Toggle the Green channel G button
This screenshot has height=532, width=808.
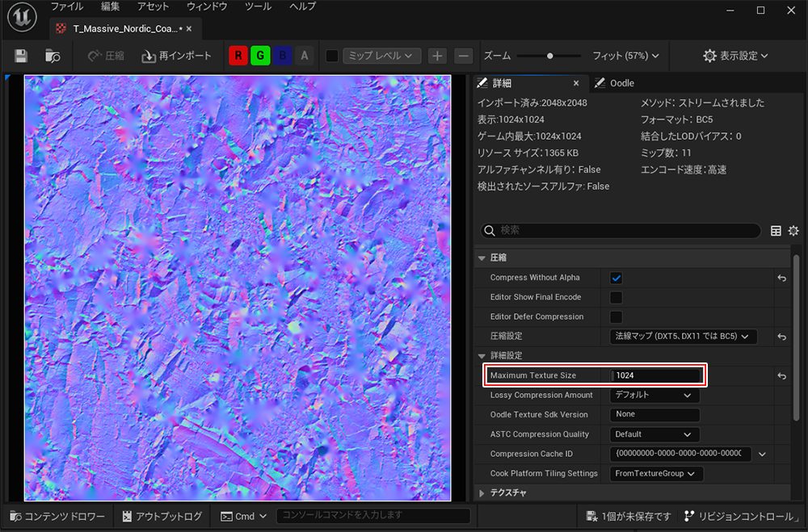point(260,56)
